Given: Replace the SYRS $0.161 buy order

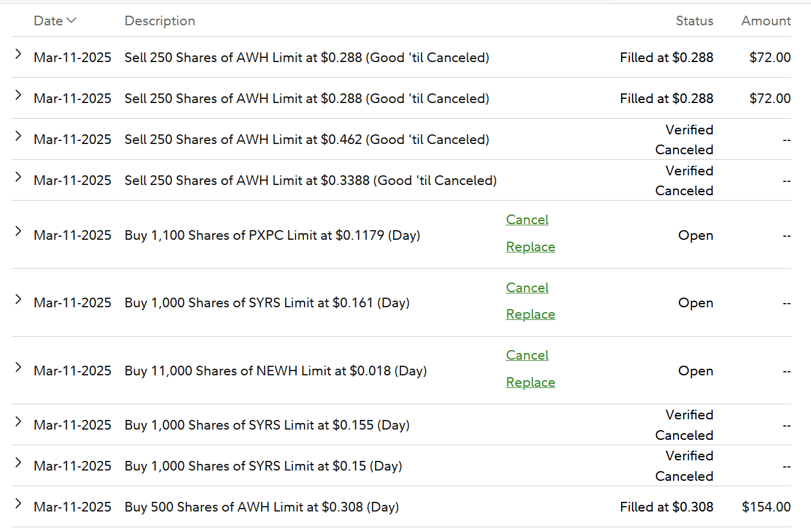Looking at the screenshot, I should pos(530,315).
